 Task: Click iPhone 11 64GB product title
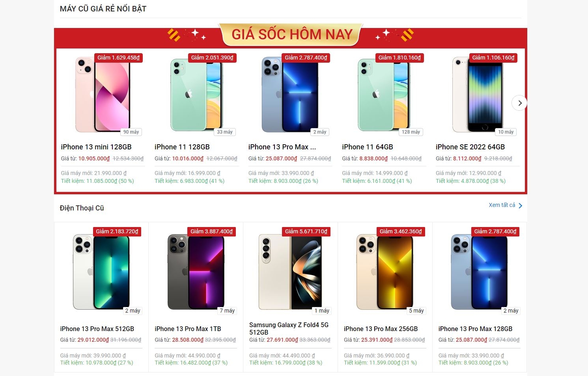click(x=368, y=147)
